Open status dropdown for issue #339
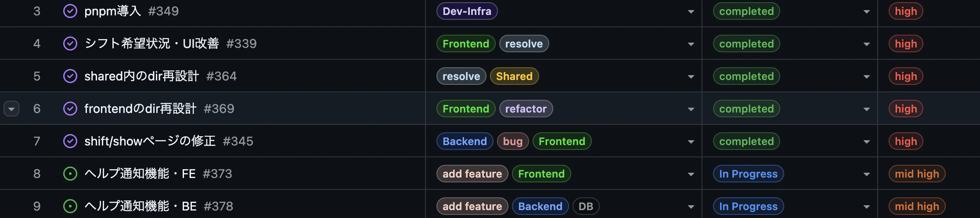Image resolution: width=980 pixels, height=218 pixels. (x=866, y=44)
